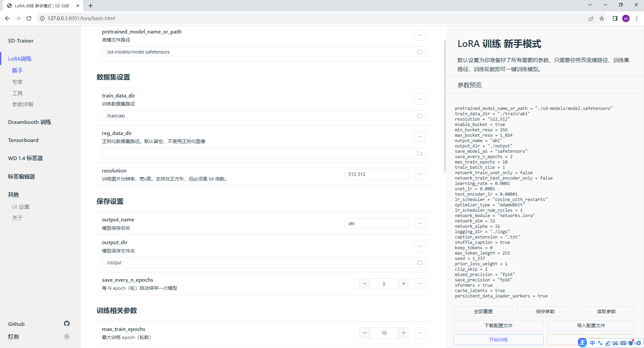The width and height of the screenshot is (644, 348).
Task: Focus the max_train_epochs number field
Action: pos(384,333)
